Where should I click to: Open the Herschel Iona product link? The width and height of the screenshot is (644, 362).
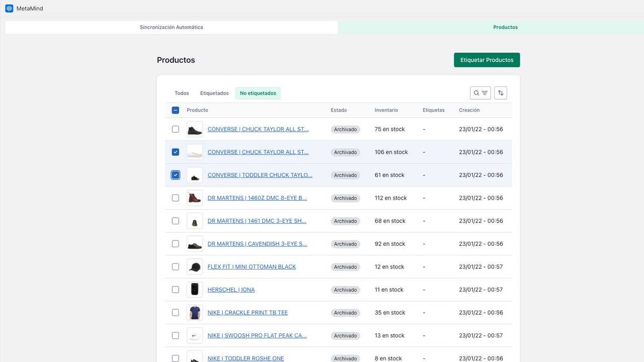pyautogui.click(x=231, y=290)
